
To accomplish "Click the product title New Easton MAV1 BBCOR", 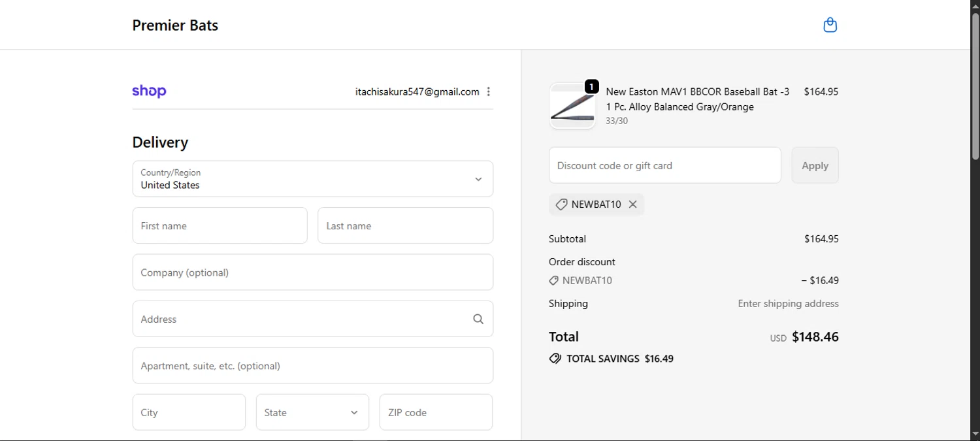I will point(697,99).
